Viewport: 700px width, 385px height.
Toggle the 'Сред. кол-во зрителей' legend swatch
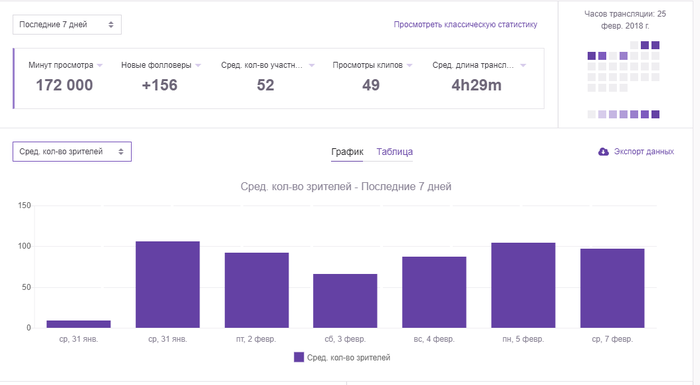click(299, 357)
